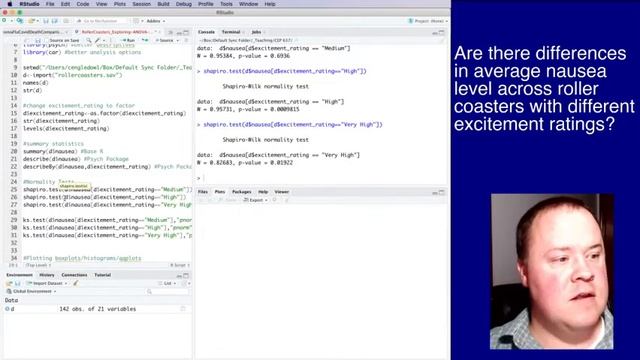Open the (Top Level) scope dropdown

coord(38,265)
